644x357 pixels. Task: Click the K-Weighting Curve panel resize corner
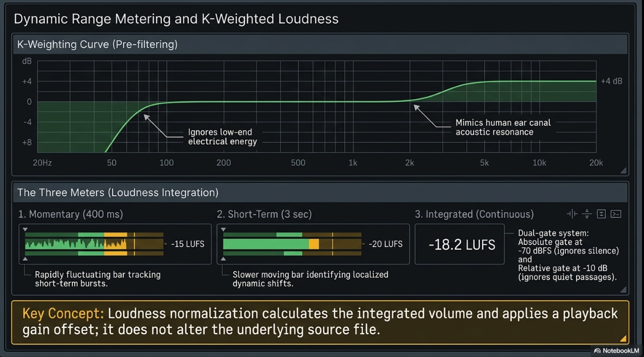[x=623, y=170]
